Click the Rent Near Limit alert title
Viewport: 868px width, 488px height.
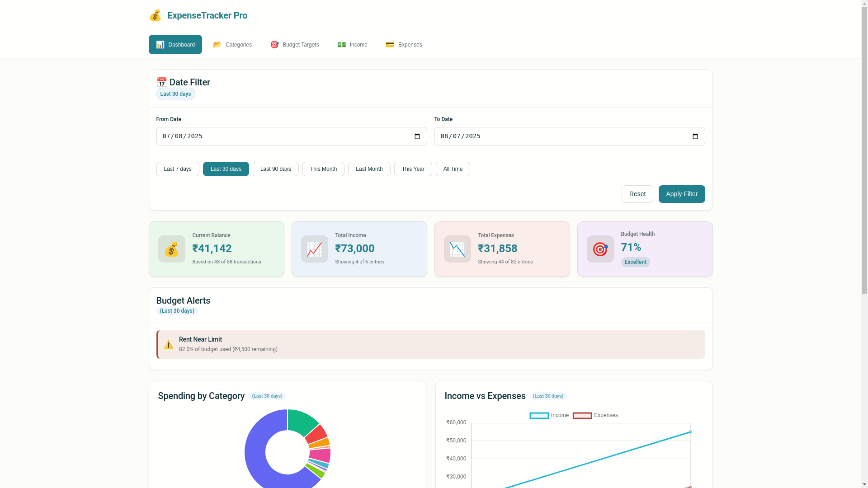(x=200, y=340)
